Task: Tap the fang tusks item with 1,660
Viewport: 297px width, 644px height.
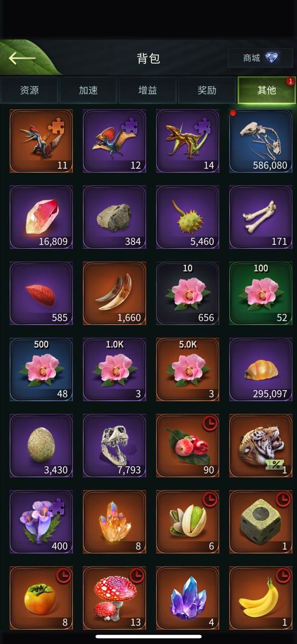Action: 115,293
